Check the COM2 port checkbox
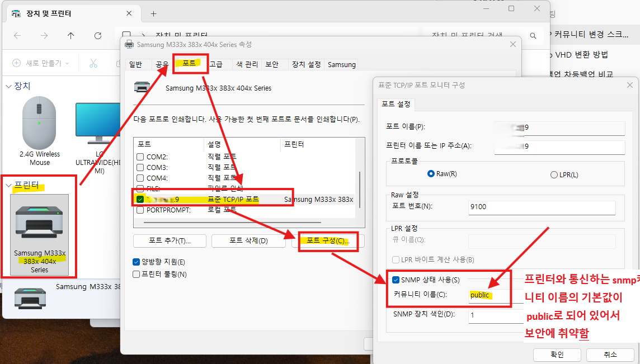This screenshot has width=640, height=364. pyautogui.click(x=140, y=157)
